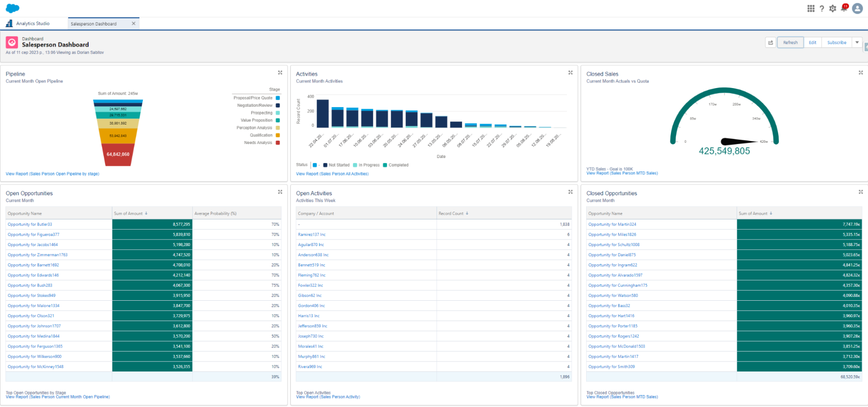This screenshot has height=407, width=868.
Task: Sort Open Activities by Record Count
Action: click(454, 213)
